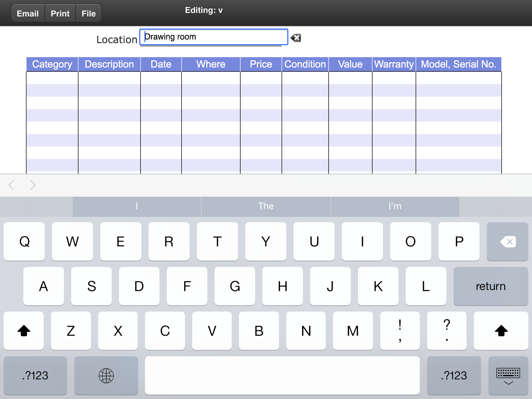The height and width of the screenshot is (399, 532).
Task: Tap the C key
Action: pos(165,331)
